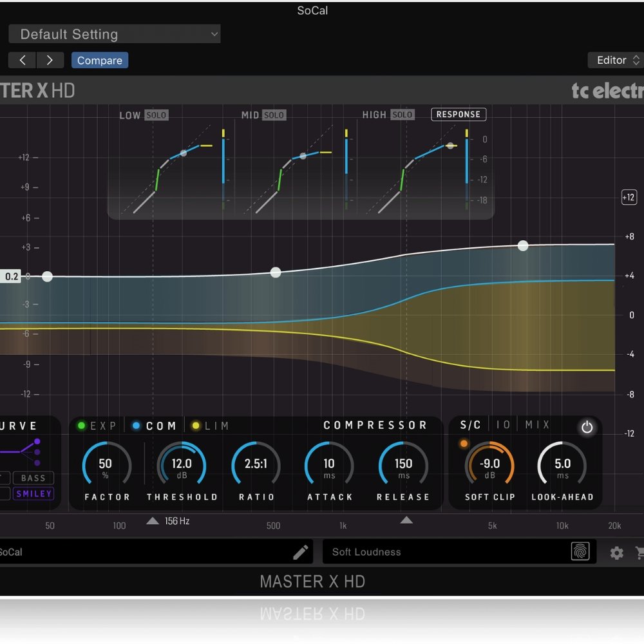Click the Threshold knob at 12.0 dB

click(182, 465)
